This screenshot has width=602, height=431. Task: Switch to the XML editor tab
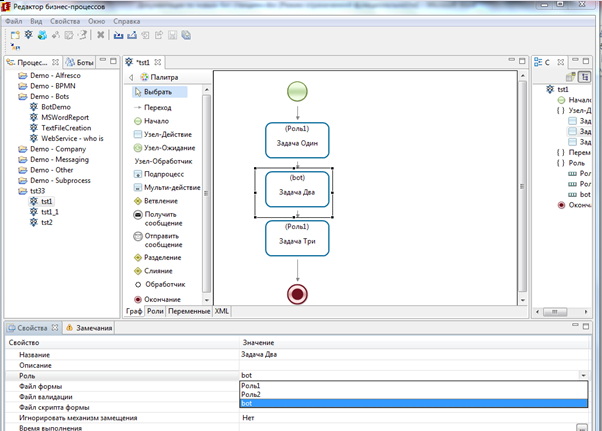(x=221, y=311)
